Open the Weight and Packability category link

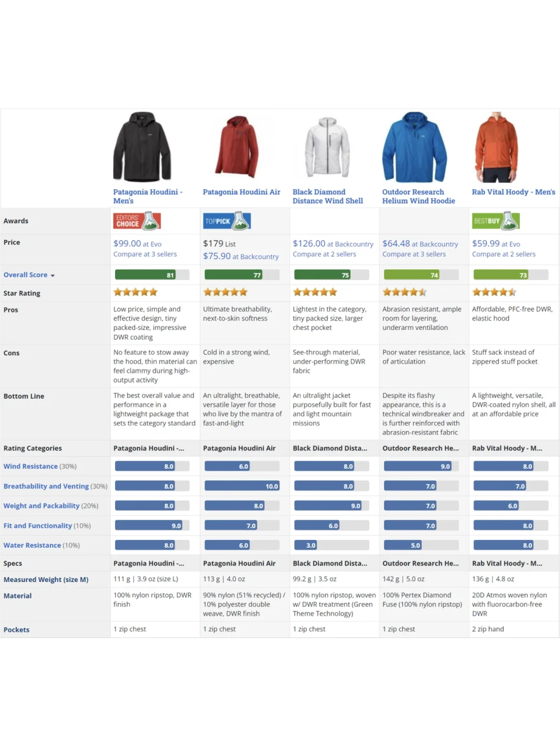(x=41, y=506)
